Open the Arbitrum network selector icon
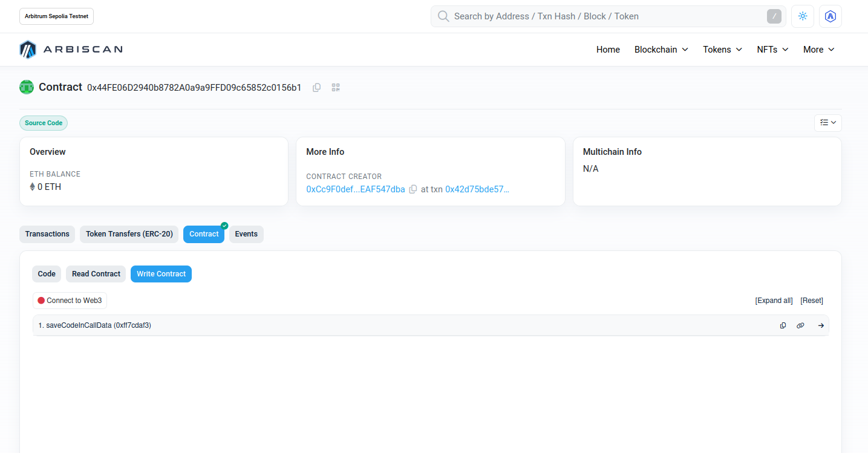 830,16
